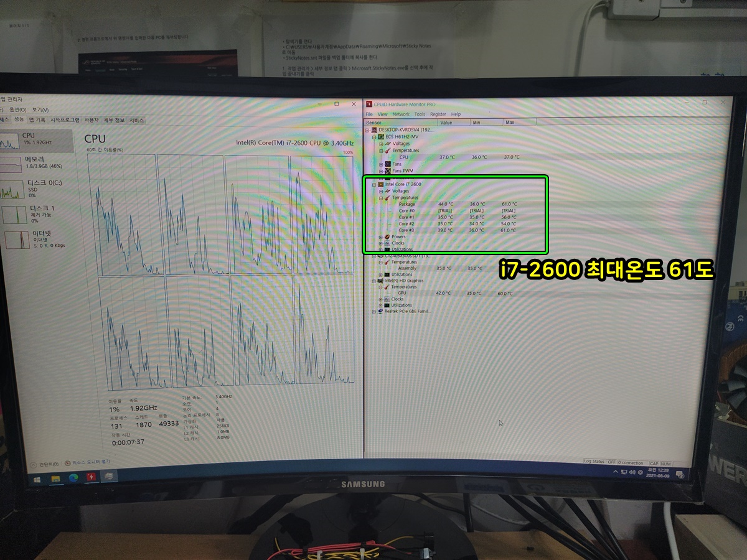Open 리소스 모니터 열기 link
The width and height of the screenshot is (747, 560).
click(x=88, y=462)
